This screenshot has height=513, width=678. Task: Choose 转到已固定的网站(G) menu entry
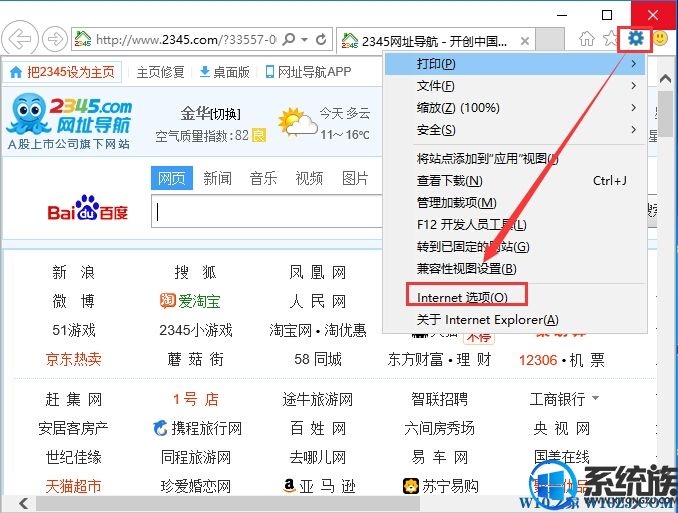coord(515,247)
